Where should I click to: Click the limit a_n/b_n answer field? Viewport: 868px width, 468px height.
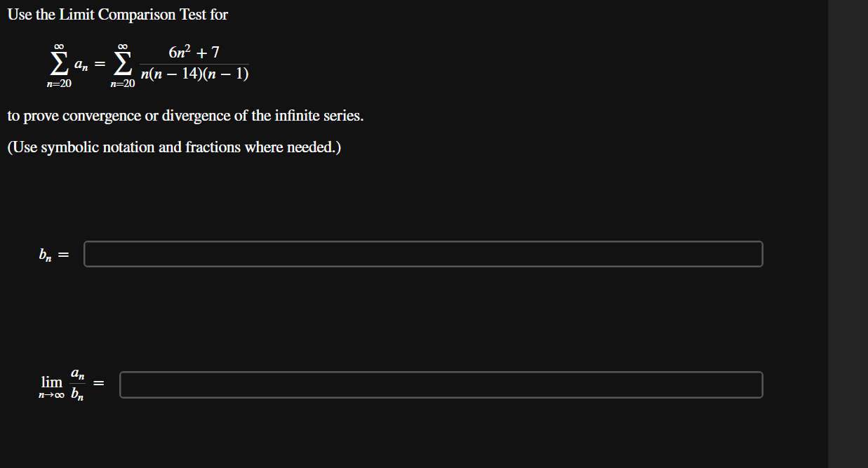pyautogui.click(x=441, y=385)
